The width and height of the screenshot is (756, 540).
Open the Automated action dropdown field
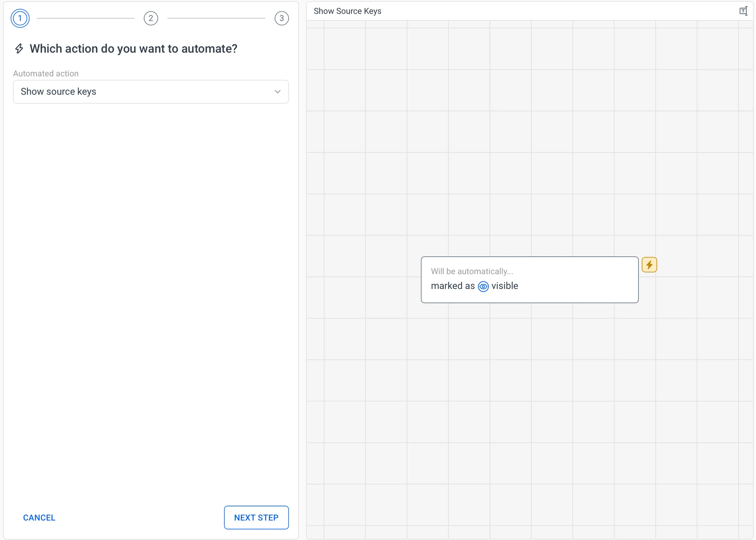click(144, 92)
